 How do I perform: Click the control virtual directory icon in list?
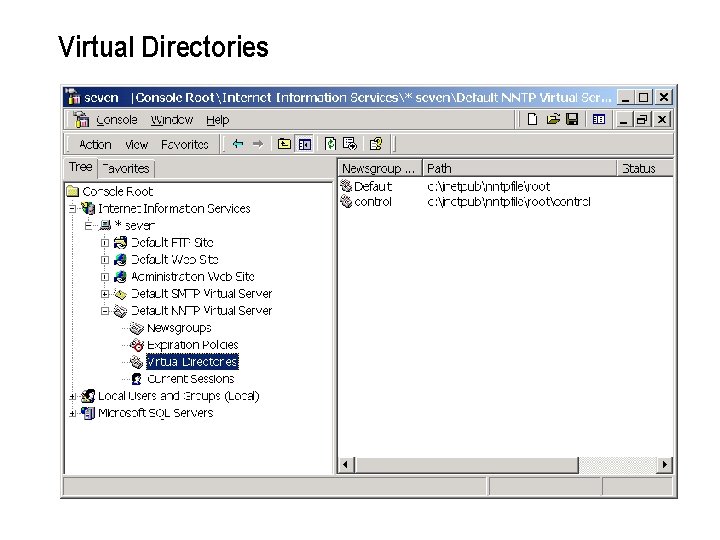[346, 202]
